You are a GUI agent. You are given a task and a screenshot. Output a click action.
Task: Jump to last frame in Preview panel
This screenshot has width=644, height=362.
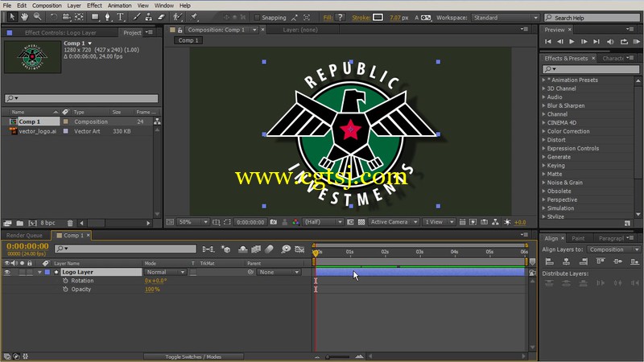[597, 42]
